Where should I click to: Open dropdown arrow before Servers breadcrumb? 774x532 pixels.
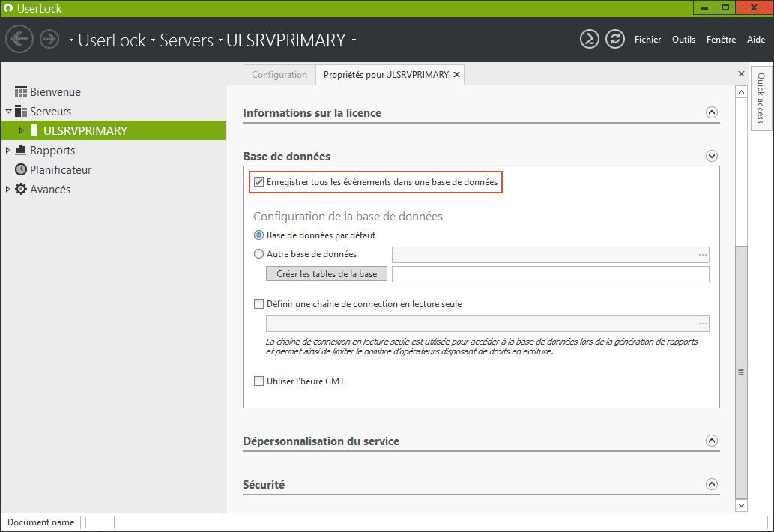coord(153,40)
